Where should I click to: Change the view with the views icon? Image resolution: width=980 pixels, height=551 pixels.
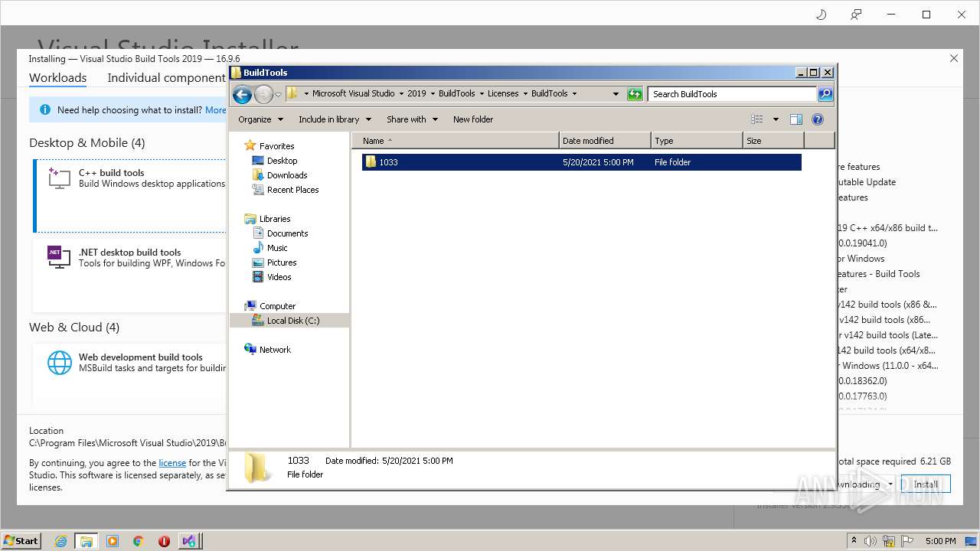[x=757, y=119]
